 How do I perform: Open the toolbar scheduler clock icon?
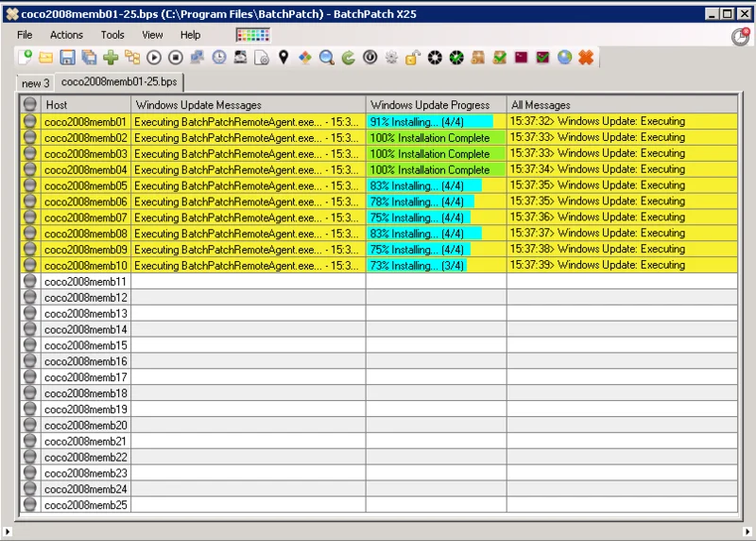point(219,58)
